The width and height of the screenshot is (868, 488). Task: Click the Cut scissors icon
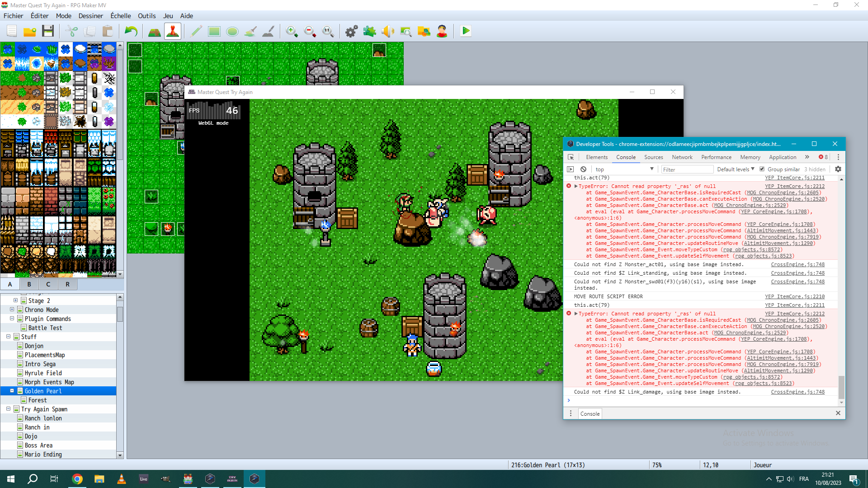(x=71, y=31)
